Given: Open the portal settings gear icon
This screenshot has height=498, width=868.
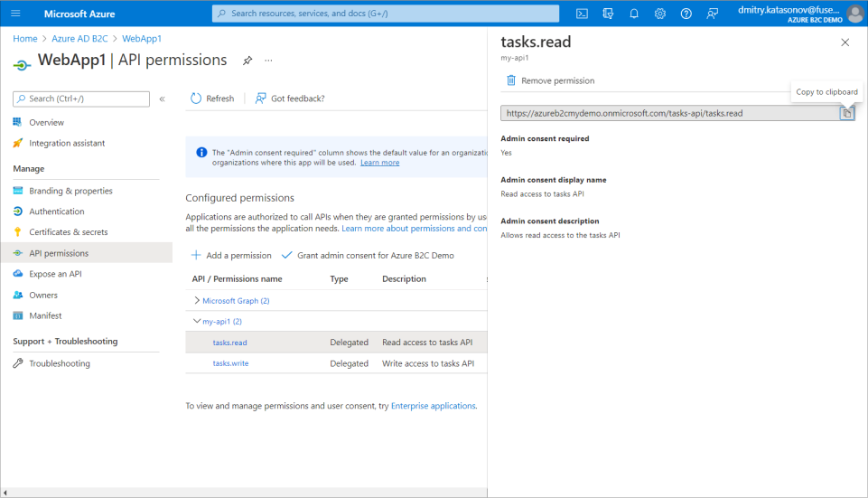Looking at the screenshot, I should click(660, 14).
